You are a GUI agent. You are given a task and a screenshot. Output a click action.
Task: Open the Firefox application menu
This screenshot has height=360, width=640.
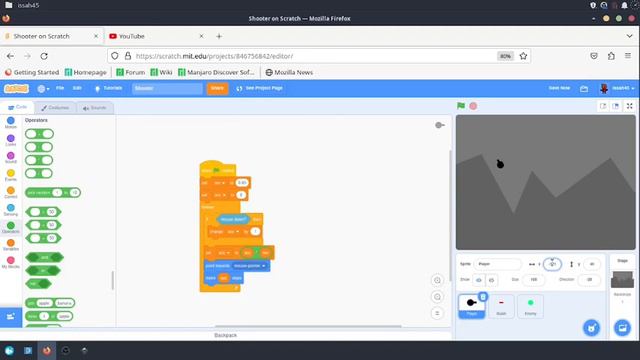628,56
